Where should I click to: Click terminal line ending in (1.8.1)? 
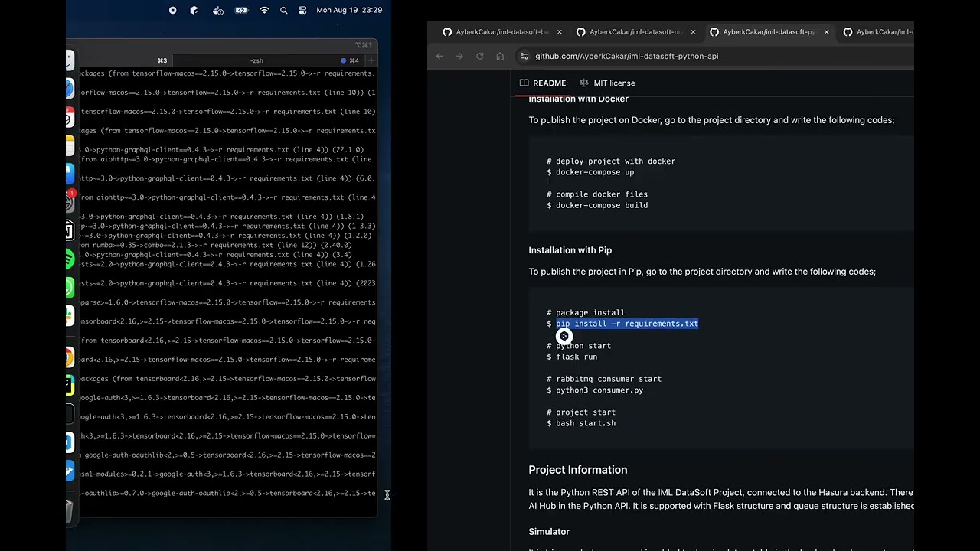[x=221, y=217]
